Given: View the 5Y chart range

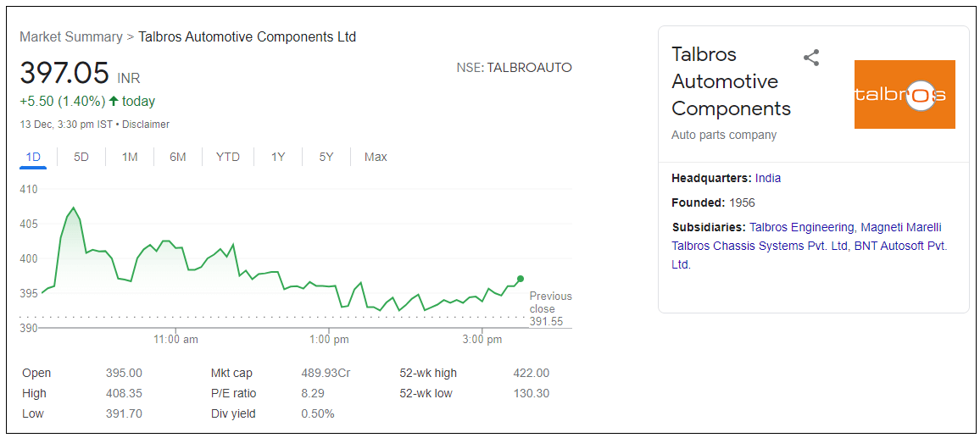Looking at the screenshot, I should tap(326, 157).
